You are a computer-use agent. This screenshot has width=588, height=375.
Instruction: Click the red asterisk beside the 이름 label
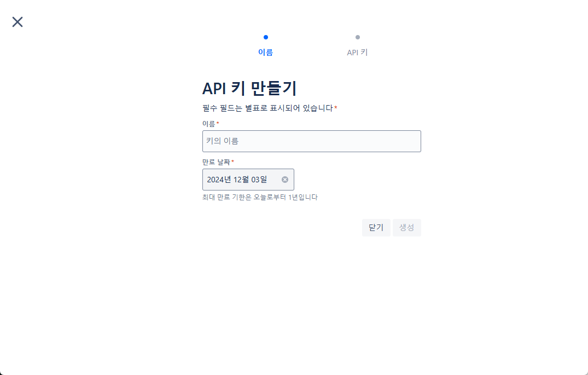tap(218, 123)
